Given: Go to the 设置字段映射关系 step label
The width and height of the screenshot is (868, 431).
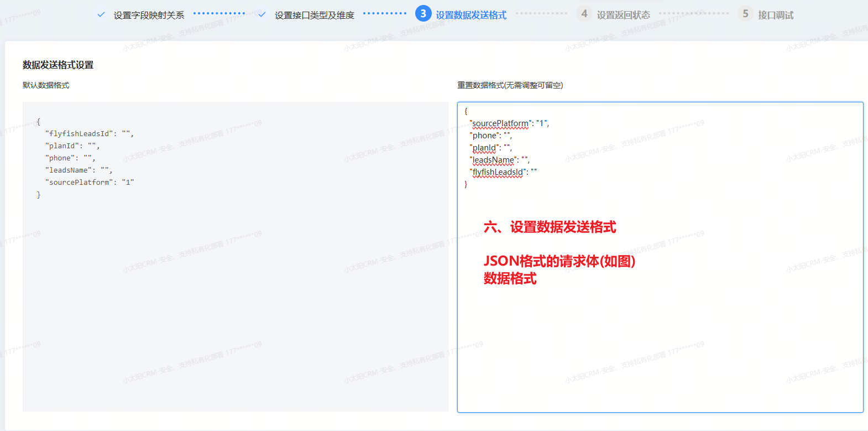Looking at the screenshot, I should [149, 15].
